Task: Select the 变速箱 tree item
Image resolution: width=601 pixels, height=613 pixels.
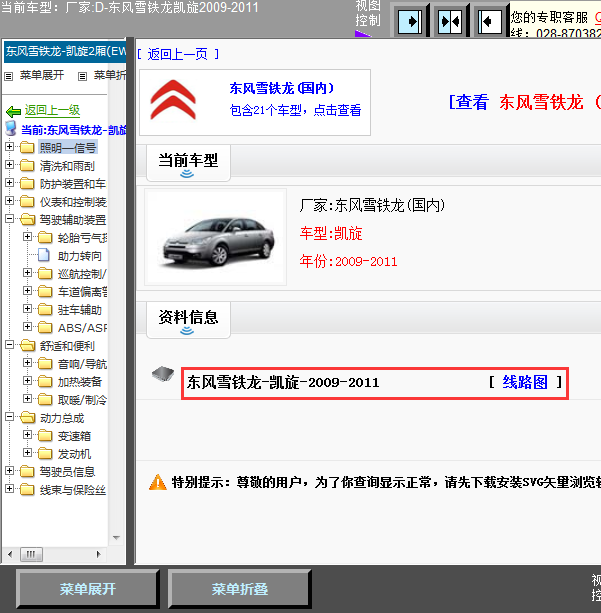Action: click(x=75, y=436)
